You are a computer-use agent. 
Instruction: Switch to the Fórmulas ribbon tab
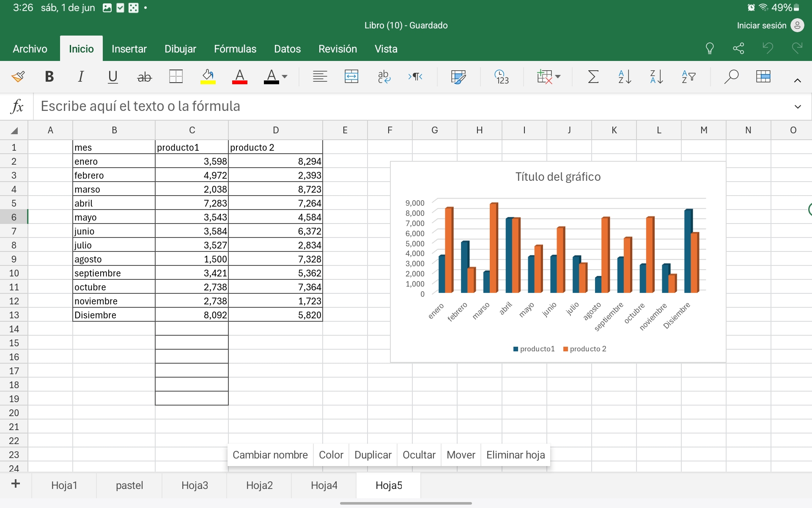click(235, 49)
